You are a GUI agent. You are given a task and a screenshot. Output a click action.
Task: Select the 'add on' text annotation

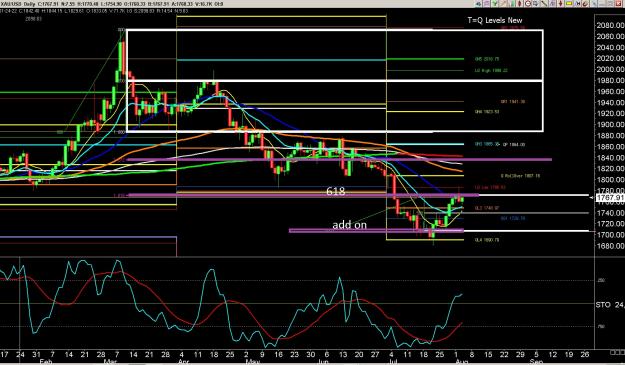[x=350, y=225]
